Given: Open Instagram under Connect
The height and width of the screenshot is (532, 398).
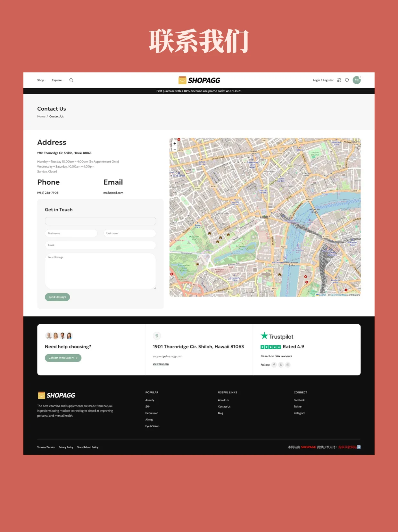Looking at the screenshot, I should pyautogui.click(x=299, y=413).
